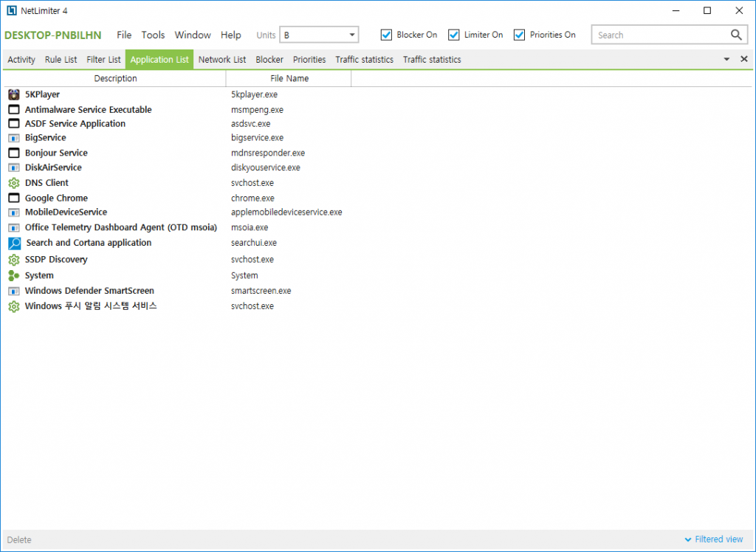Select the diskyouservice.exe file name

pos(266,168)
